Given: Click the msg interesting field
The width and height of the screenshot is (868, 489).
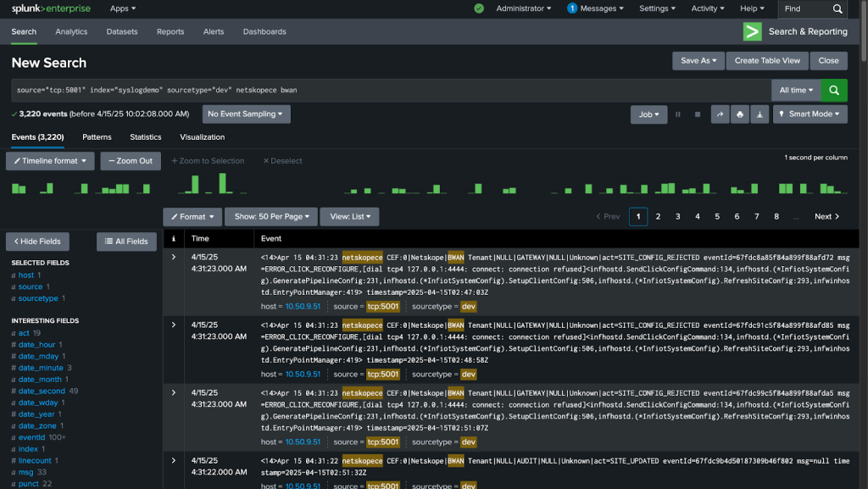Looking at the screenshot, I should pos(26,472).
